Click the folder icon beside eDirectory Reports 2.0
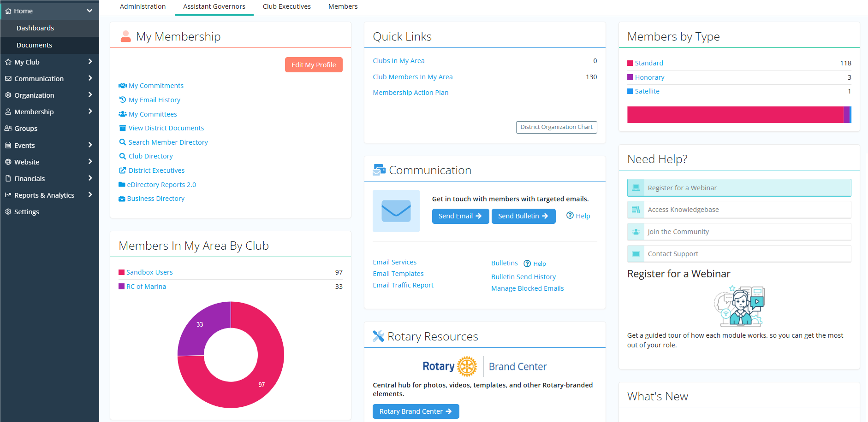 (122, 185)
